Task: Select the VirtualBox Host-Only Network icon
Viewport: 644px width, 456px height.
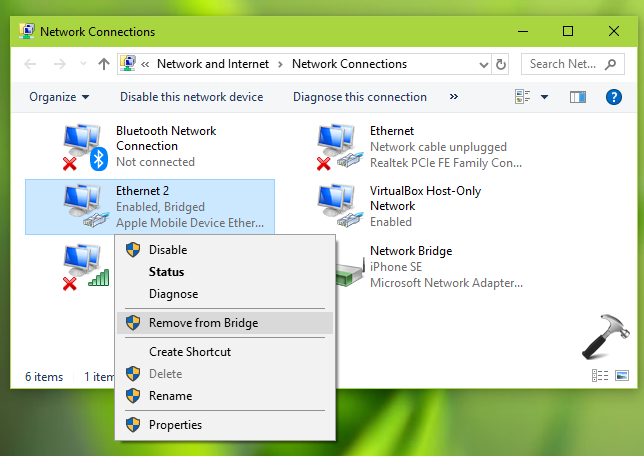Action: click(338, 206)
